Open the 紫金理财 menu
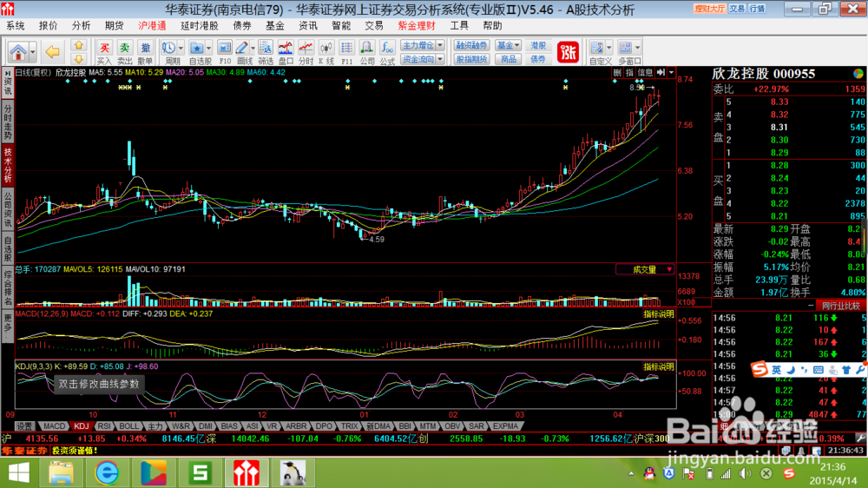 (417, 26)
